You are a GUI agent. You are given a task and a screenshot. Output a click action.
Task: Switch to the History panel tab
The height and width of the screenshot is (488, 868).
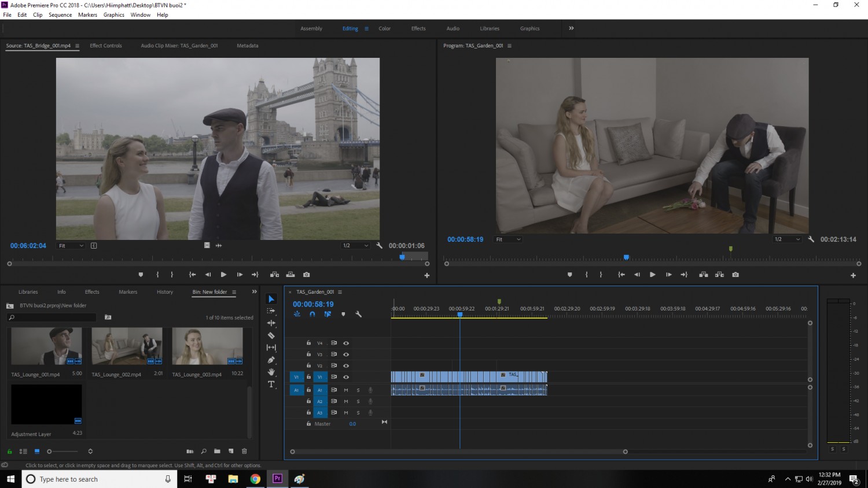165,292
